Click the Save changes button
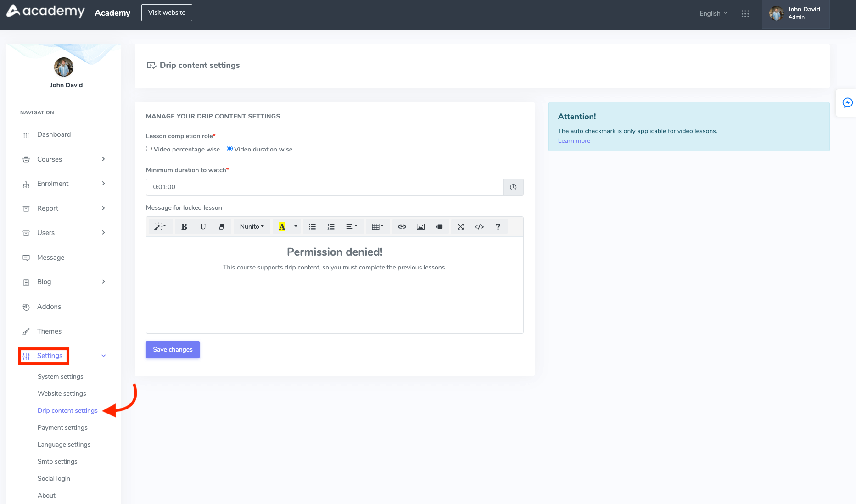856x504 pixels. 173,349
